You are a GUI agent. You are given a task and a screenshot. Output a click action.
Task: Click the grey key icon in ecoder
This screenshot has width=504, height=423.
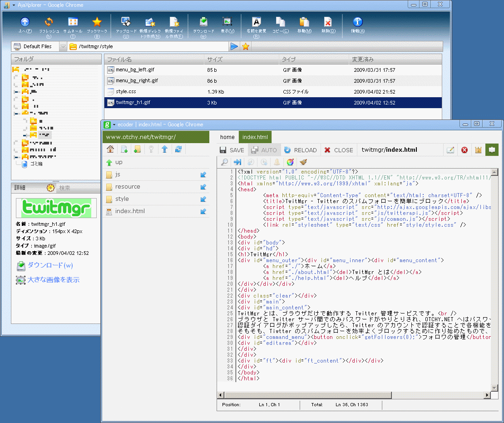coord(151,149)
